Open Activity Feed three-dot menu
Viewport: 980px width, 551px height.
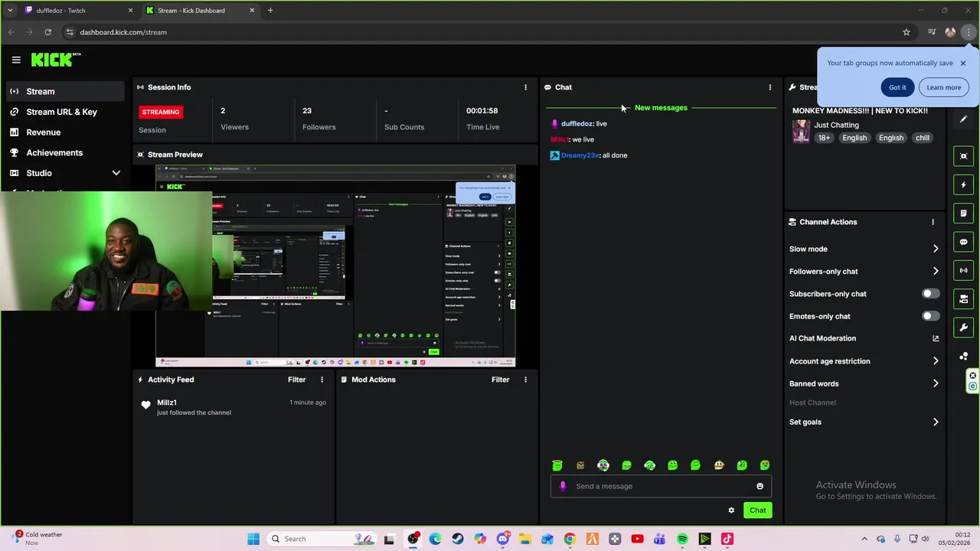click(x=322, y=380)
